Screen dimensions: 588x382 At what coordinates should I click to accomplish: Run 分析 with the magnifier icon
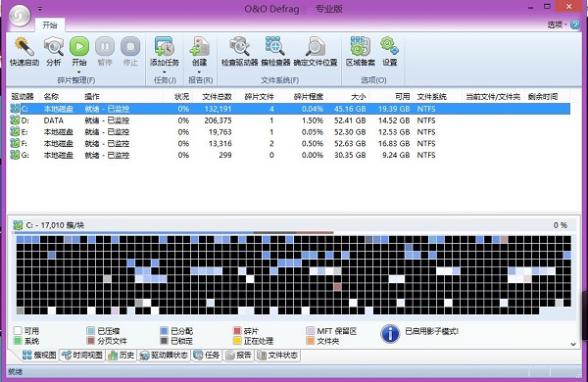(54, 46)
